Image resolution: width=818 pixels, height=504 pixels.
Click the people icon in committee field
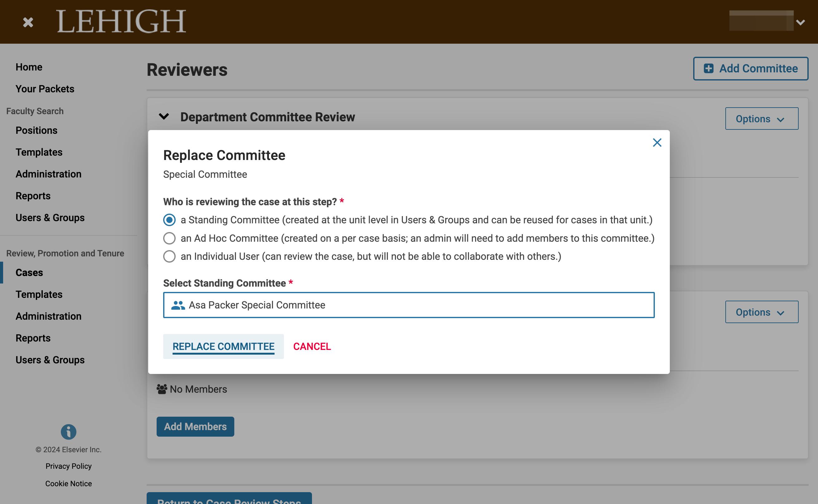pos(178,305)
